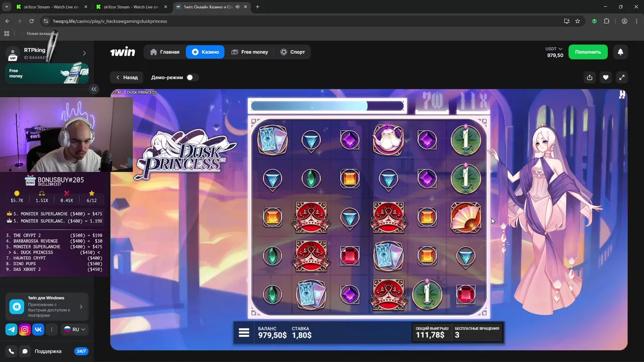Click the СТАВКА 1,80$ bet display
Viewport: 644px width, 362px height.
[302, 332]
